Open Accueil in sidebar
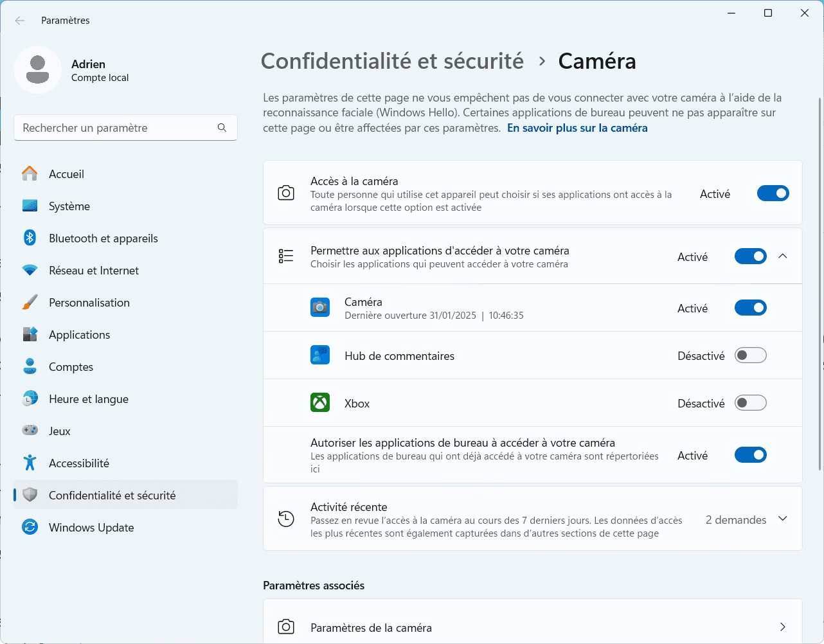Screen dimensions: 824x644 coord(125,174)
